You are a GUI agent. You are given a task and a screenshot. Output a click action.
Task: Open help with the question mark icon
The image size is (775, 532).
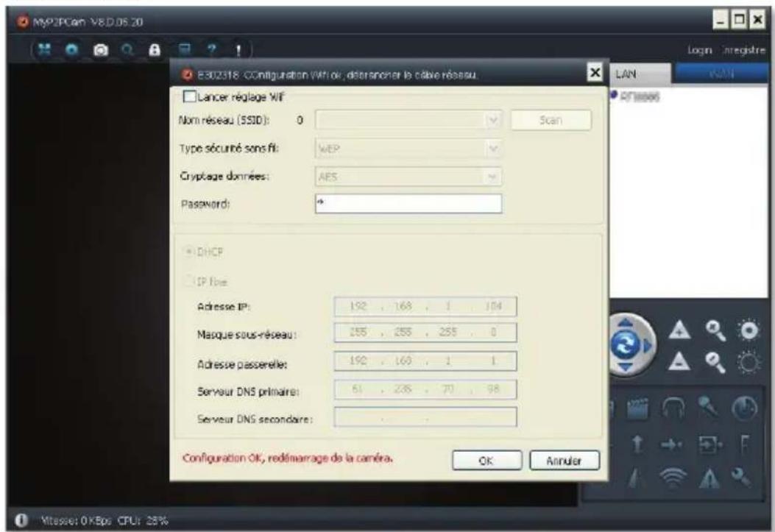pyautogui.click(x=211, y=49)
